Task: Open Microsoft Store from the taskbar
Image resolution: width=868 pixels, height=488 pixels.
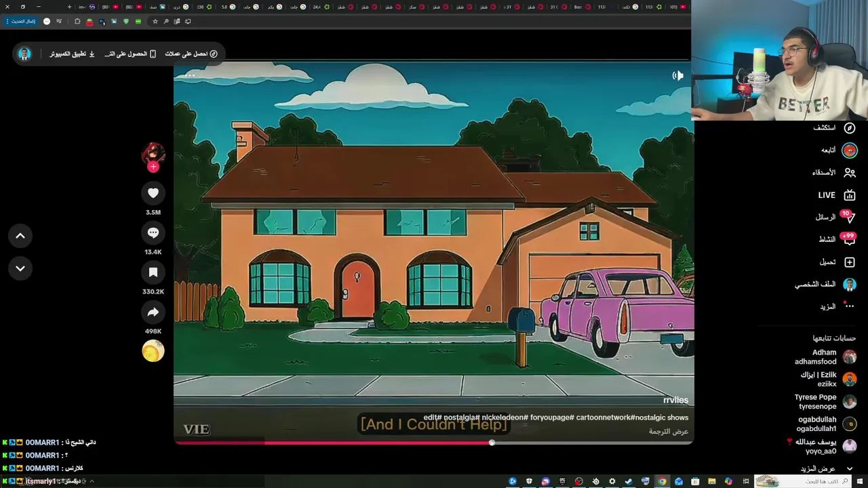Action: coord(695,481)
